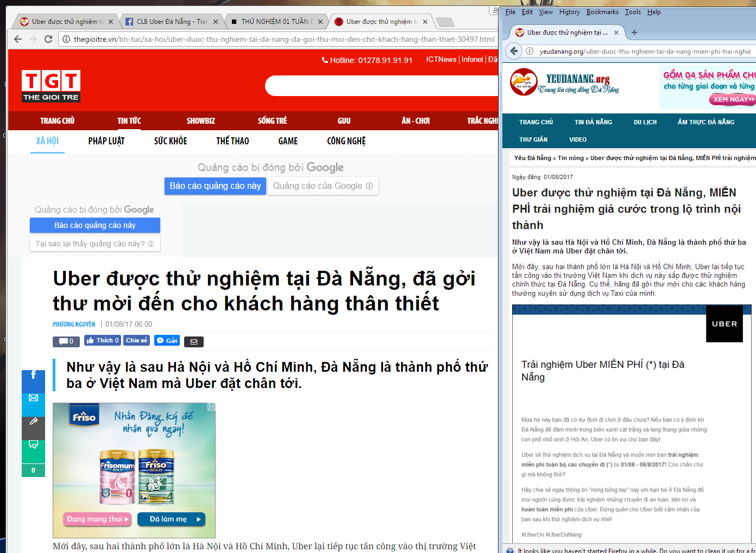Close the Firefox yeudanang tab

616,33
